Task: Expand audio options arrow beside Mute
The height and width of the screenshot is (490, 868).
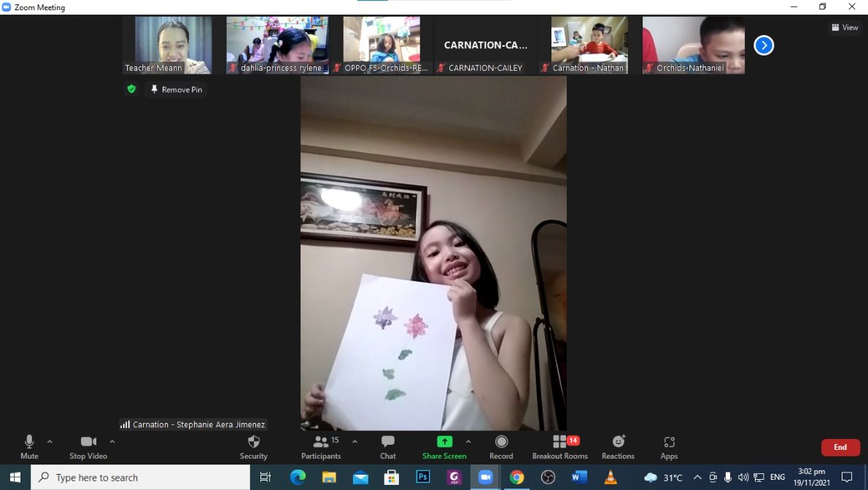Action: pyautogui.click(x=50, y=442)
